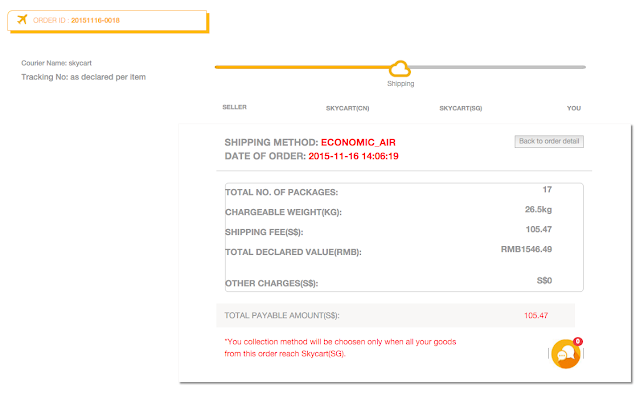Viewport: 640px width, 394px height.
Task: Click the cloud Shipping status marker
Action: [x=400, y=69]
